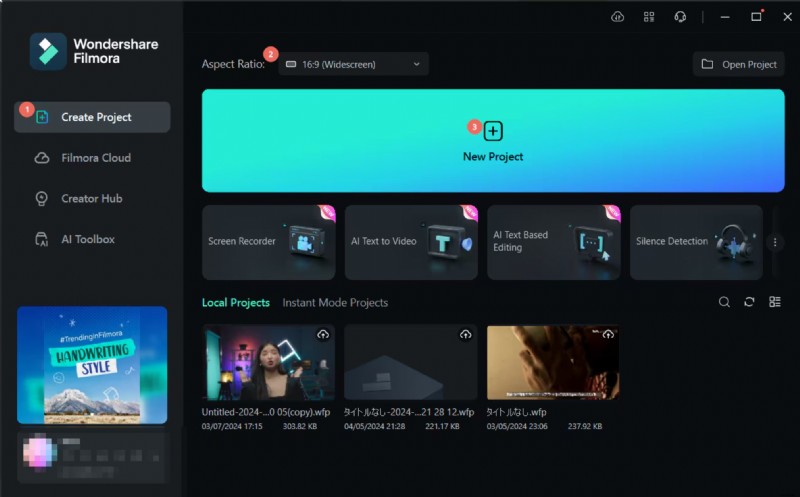Go to Creator Hub in sidebar
This screenshot has width=800, height=497.
(91, 198)
